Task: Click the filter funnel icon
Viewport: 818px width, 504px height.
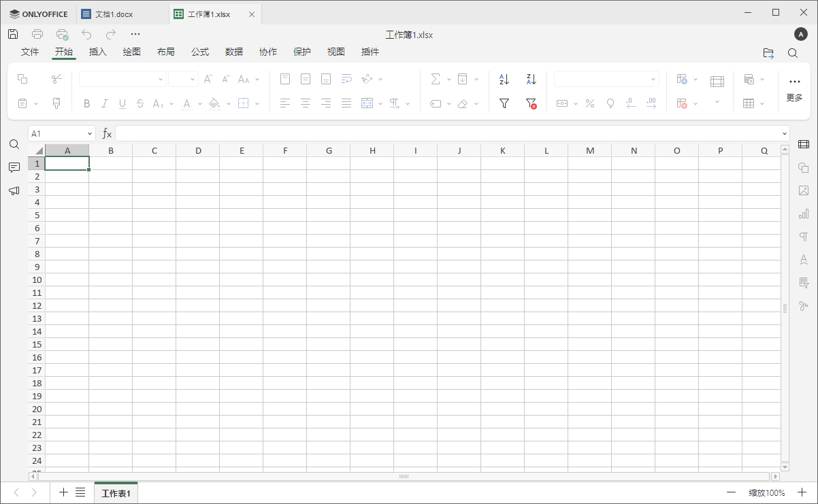Action: click(504, 103)
